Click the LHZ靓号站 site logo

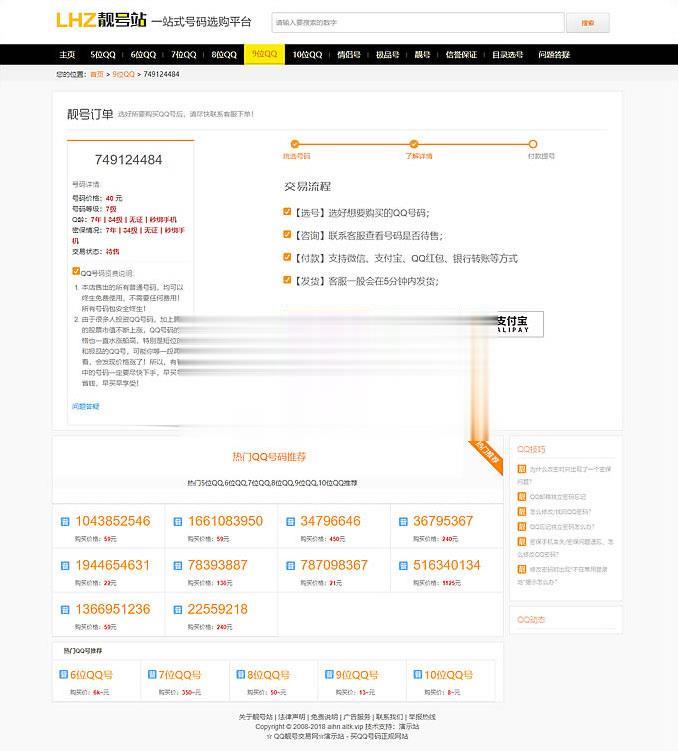click(101, 21)
